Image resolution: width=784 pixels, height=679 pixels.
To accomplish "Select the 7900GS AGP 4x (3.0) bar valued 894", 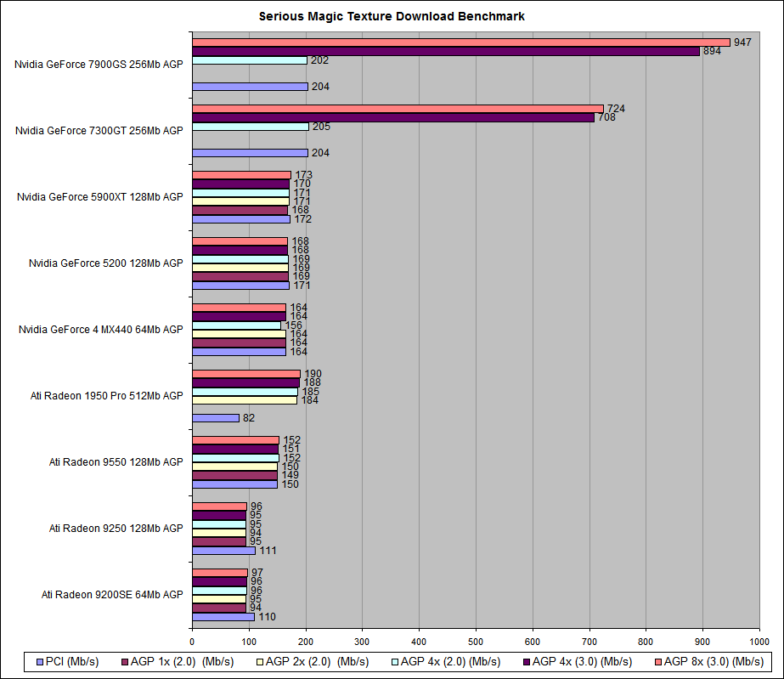I will (x=446, y=52).
